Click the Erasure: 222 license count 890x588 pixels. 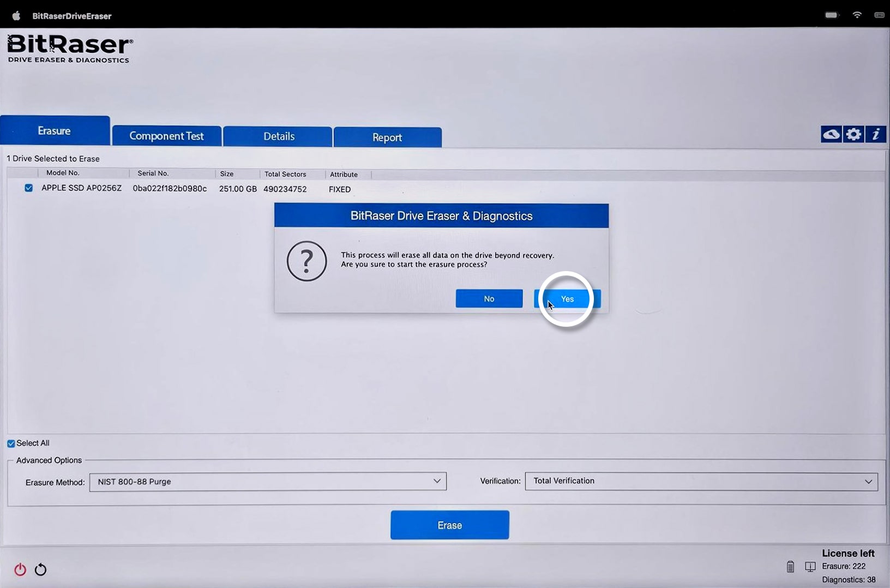tap(844, 566)
